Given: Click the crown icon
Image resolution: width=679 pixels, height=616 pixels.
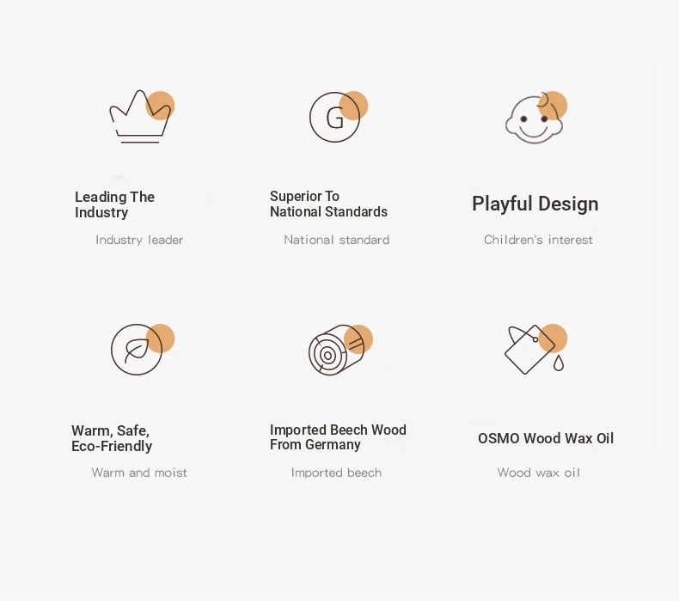Looking at the screenshot, I should click(x=140, y=117).
